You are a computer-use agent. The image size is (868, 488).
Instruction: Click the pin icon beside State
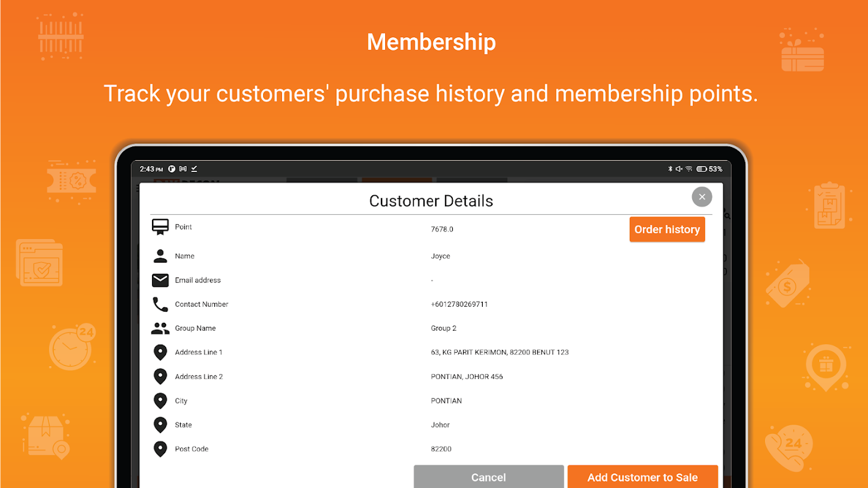click(x=160, y=425)
